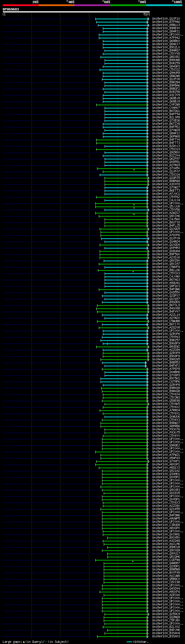Open hit UniRef100_Q1AN24
185x644 pixels.
point(166,242)
